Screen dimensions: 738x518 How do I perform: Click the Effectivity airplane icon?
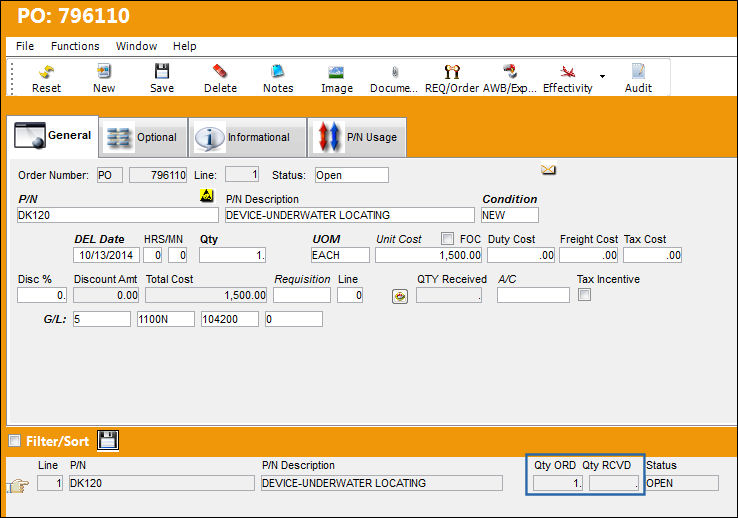568,72
